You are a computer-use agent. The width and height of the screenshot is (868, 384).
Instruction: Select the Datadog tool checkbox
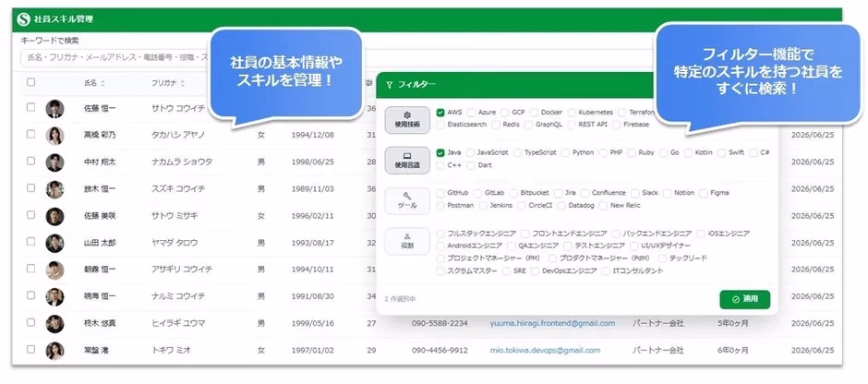(561, 205)
